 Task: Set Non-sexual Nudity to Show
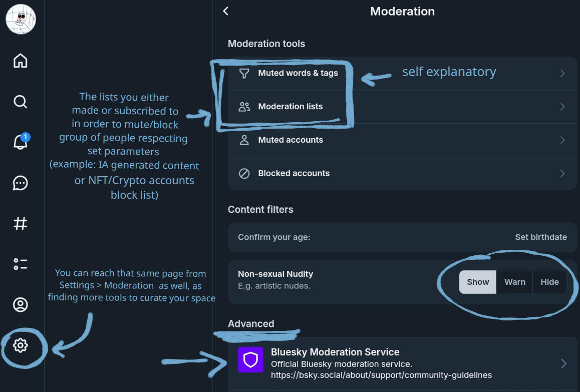(x=478, y=282)
